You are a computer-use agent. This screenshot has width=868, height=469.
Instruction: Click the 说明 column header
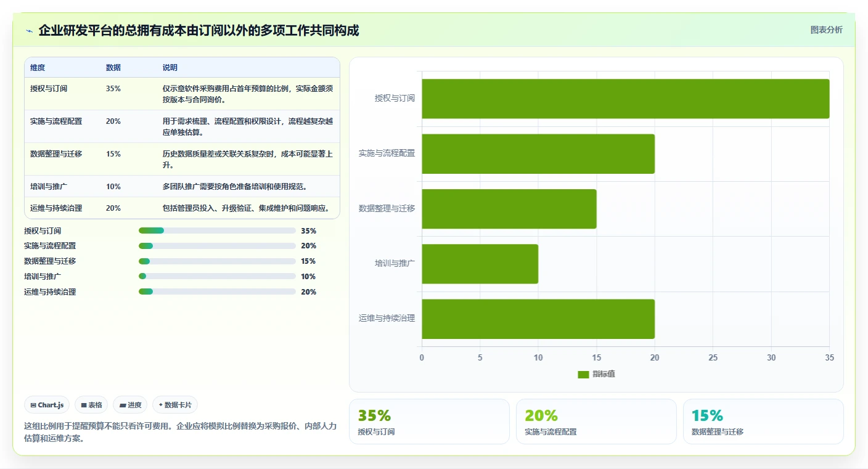(x=170, y=68)
